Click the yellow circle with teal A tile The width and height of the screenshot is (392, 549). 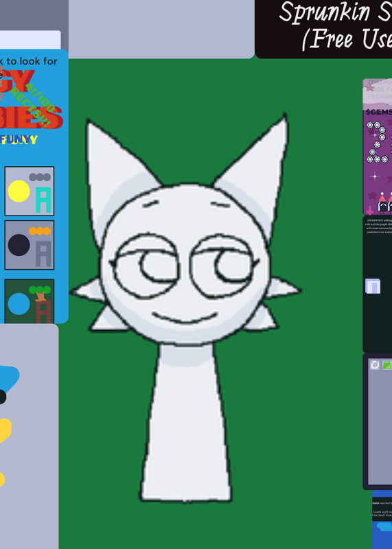click(30, 191)
